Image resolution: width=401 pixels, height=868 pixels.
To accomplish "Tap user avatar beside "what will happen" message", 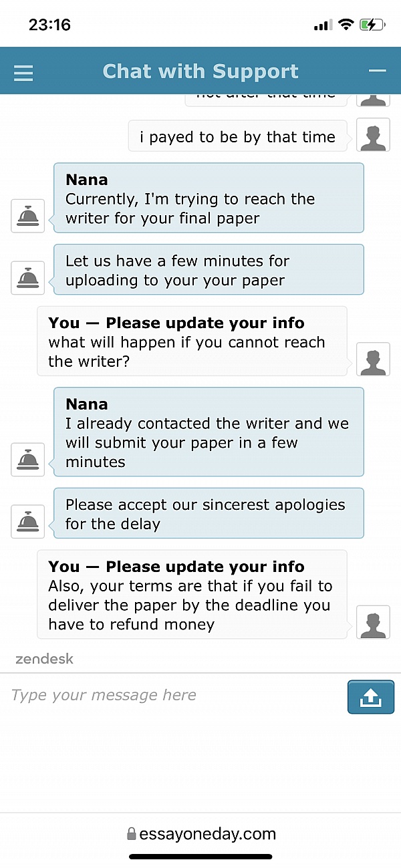I will click(374, 359).
